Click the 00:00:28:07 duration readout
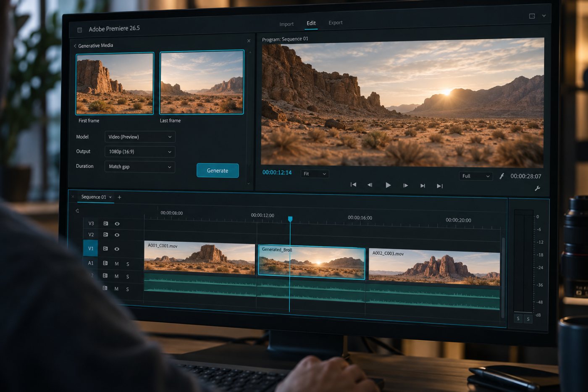This screenshot has width=588, height=392. click(526, 176)
